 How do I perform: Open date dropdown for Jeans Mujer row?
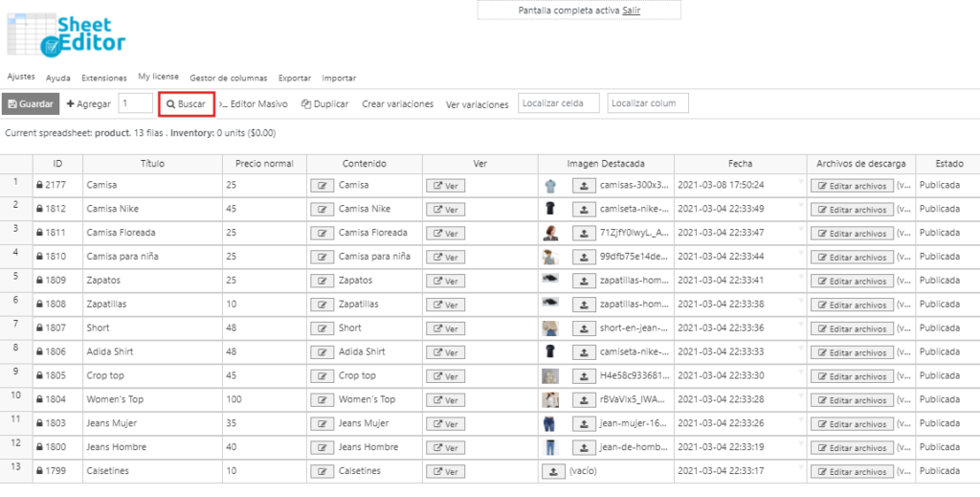pyautogui.click(x=800, y=419)
